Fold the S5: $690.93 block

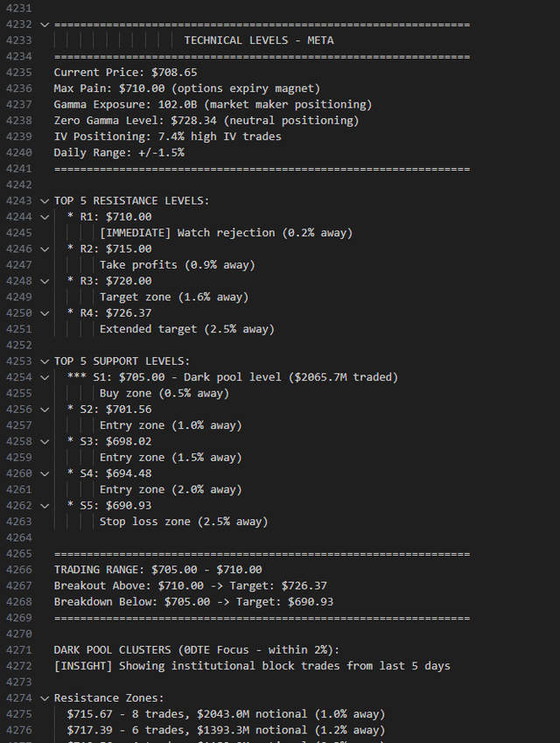click(45, 506)
